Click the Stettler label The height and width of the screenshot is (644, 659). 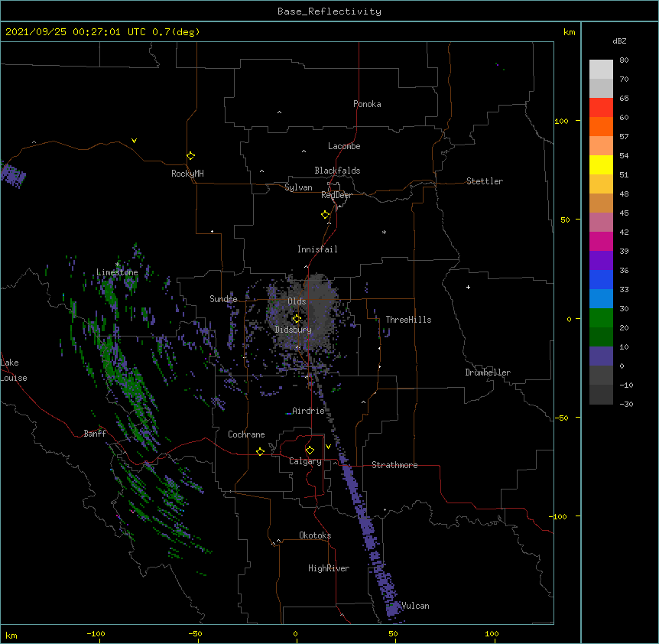[485, 181]
